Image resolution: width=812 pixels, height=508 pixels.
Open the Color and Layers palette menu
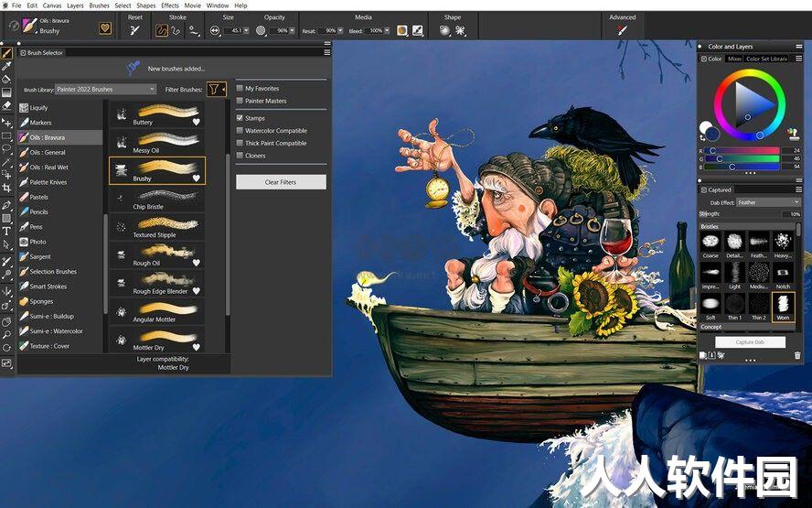tap(798, 46)
